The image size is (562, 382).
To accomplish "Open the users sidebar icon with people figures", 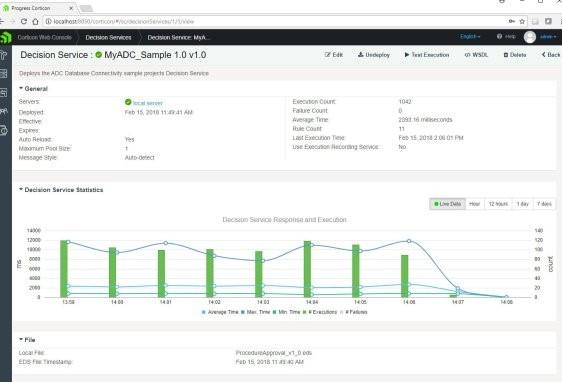I will click(x=4, y=111).
